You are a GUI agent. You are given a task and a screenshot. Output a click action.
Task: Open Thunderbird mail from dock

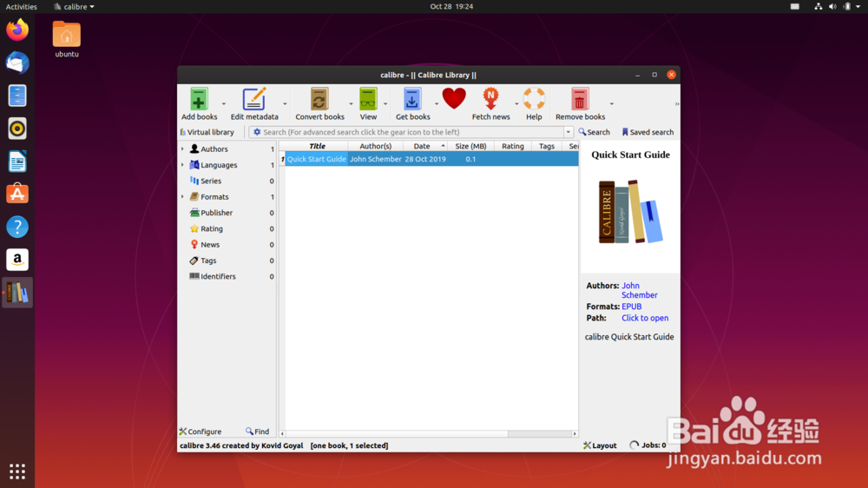pyautogui.click(x=17, y=63)
